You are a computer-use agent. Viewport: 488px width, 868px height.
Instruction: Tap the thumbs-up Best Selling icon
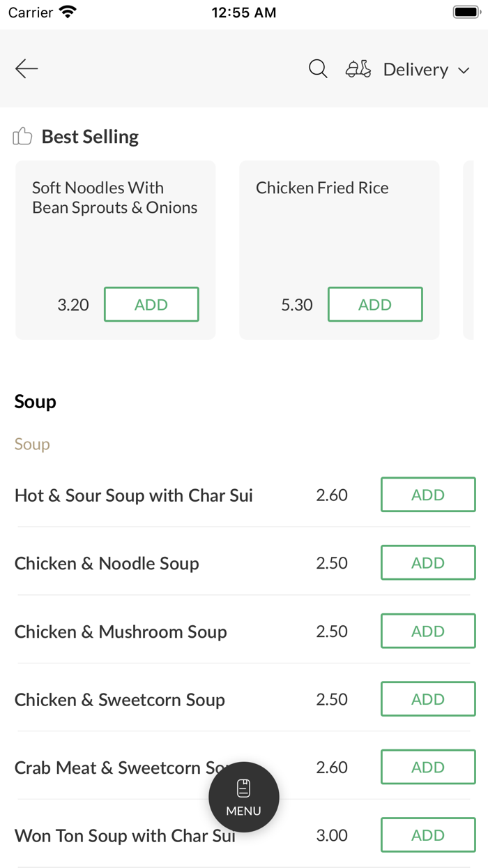pyautogui.click(x=22, y=136)
